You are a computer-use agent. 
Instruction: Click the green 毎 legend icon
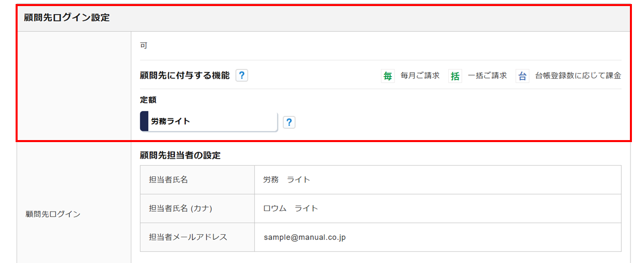pyautogui.click(x=387, y=76)
